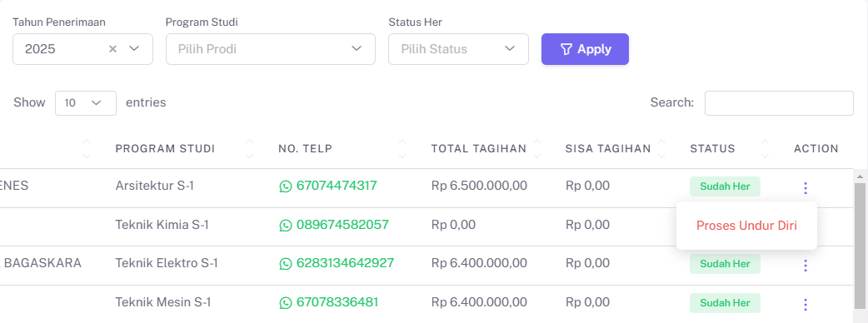Open the Pilih Prodi dropdown
The image size is (868, 323).
pyautogui.click(x=271, y=48)
